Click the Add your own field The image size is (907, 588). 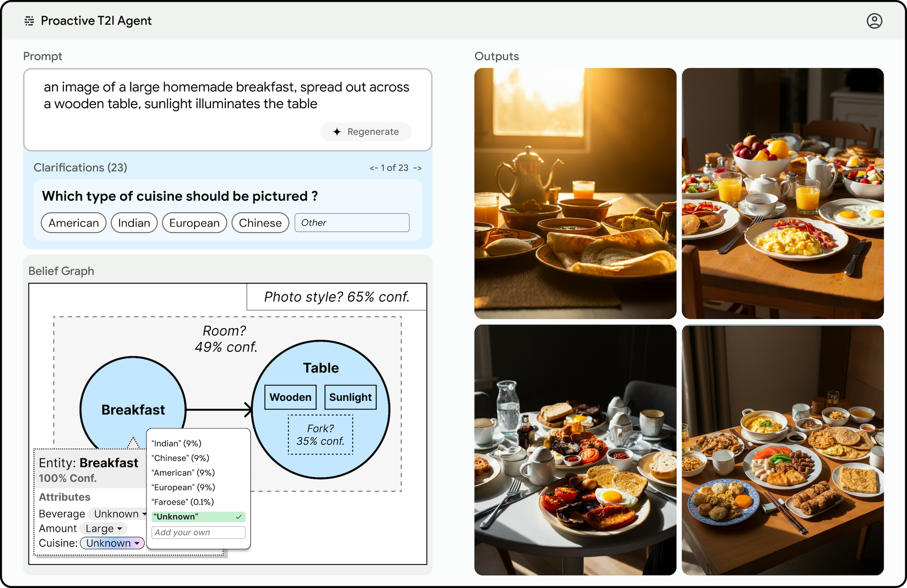(x=198, y=533)
